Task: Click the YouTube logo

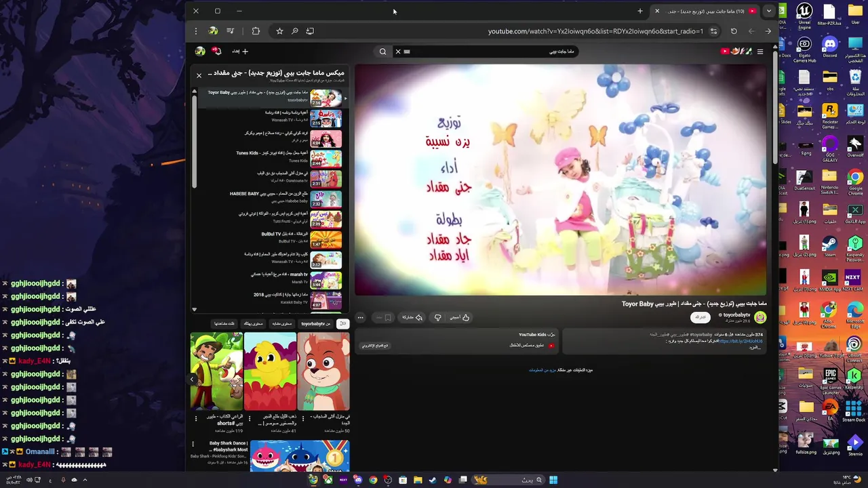Action: pos(736,52)
